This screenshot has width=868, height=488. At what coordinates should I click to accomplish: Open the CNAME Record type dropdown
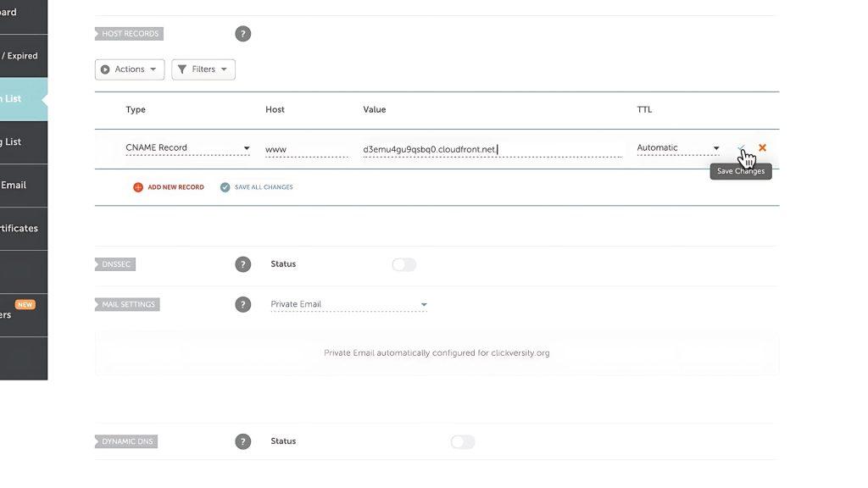pos(187,147)
